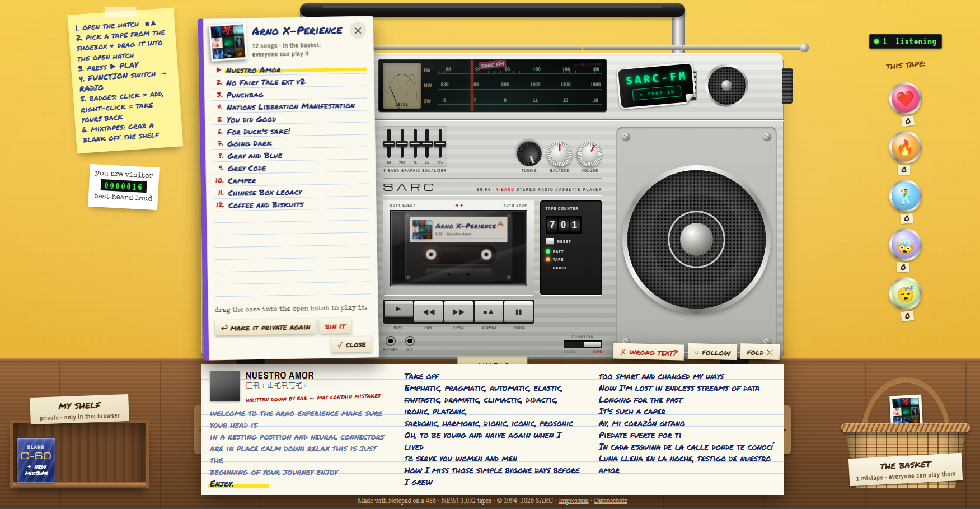Click the tape cover in the basket
The image size is (980, 509).
[x=906, y=410]
